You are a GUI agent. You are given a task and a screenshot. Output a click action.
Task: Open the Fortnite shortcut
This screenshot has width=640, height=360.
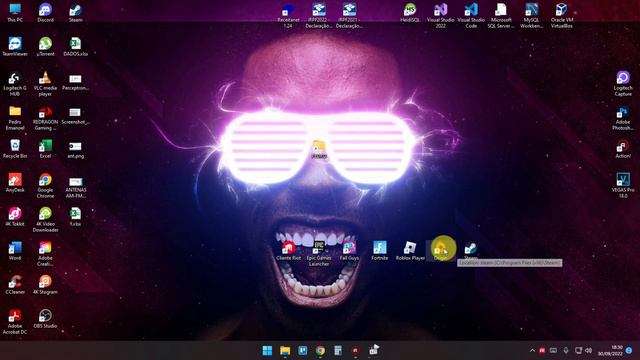tap(380, 250)
